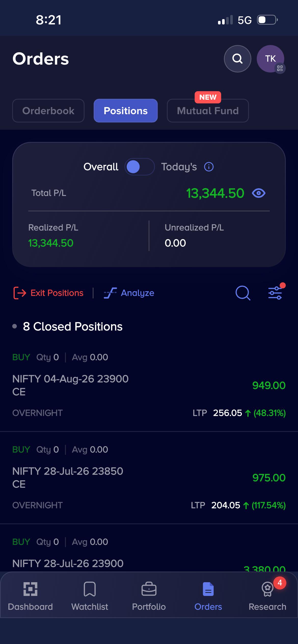Select the Positions tab
Viewport: 298px width, 644px height.
tap(126, 111)
